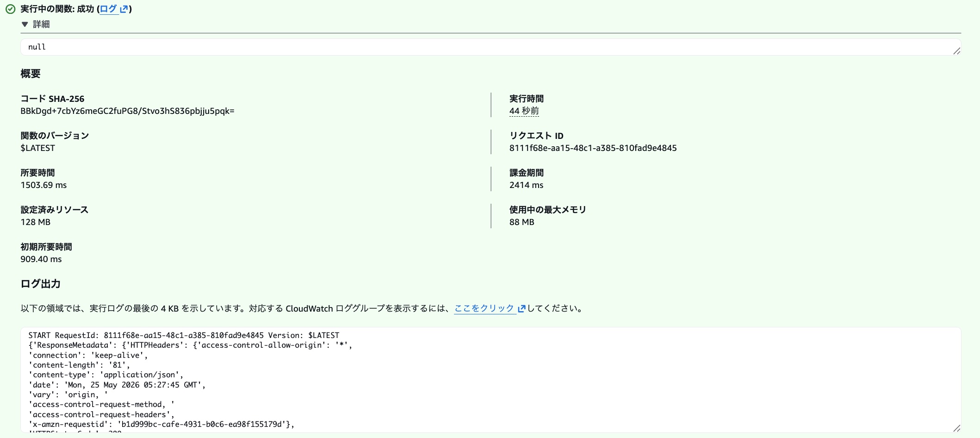Click the 使用中の最大メモリ label
Image resolution: width=980 pixels, height=438 pixels.
(x=548, y=210)
